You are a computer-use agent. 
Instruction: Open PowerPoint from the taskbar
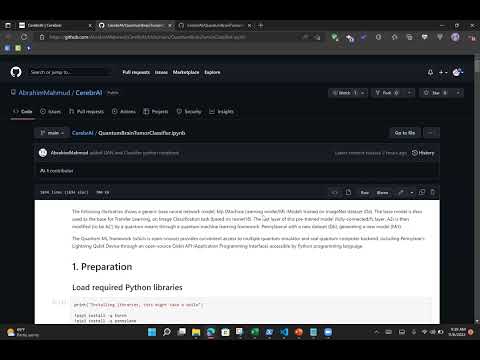coord(299,332)
